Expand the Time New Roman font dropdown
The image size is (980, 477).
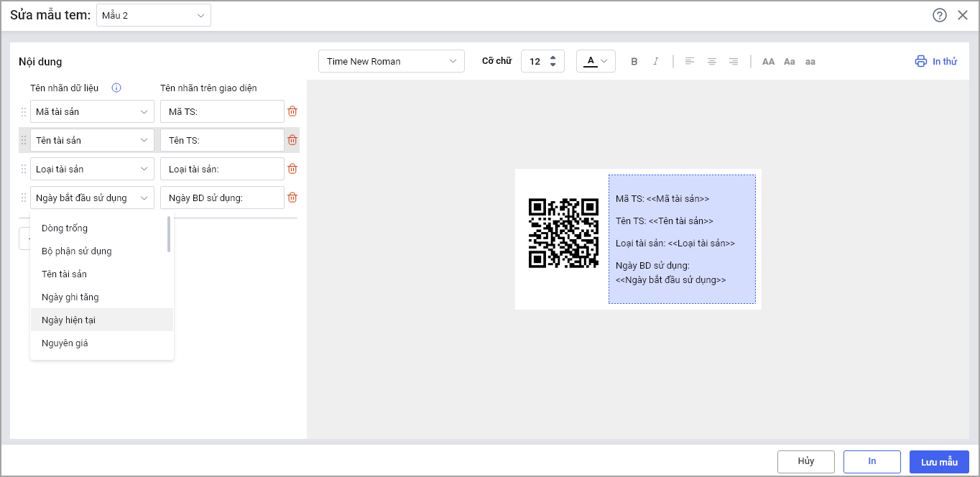(x=392, y=61)
